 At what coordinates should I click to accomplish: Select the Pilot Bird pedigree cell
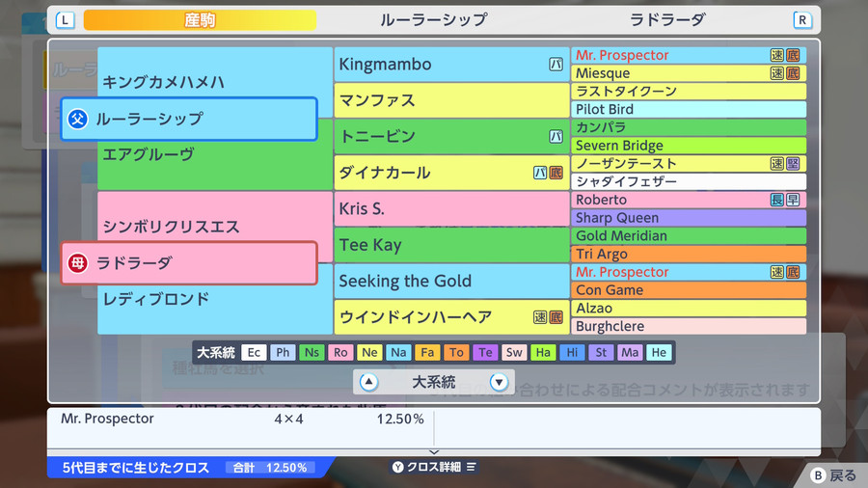click(689, 109)
